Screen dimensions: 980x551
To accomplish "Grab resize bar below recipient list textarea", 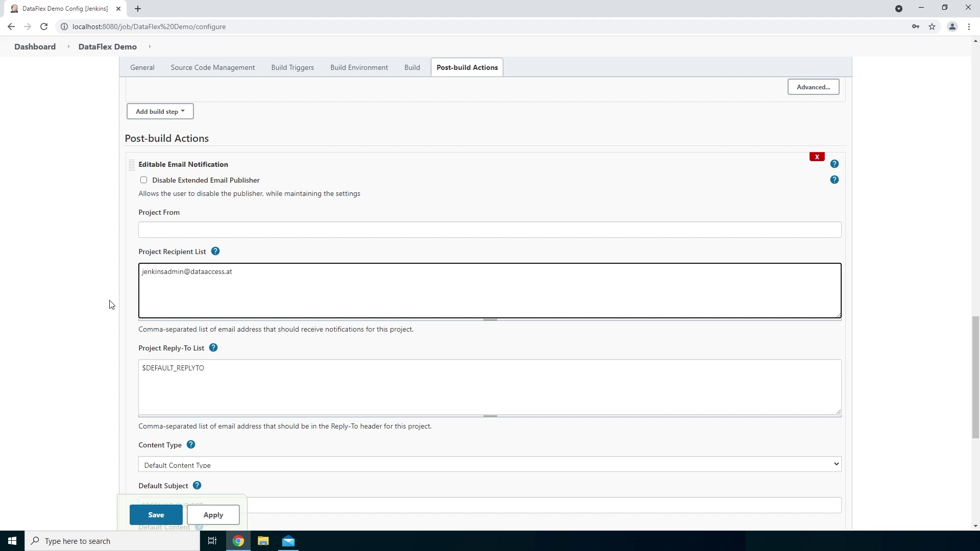I will (x=489, y=320).
